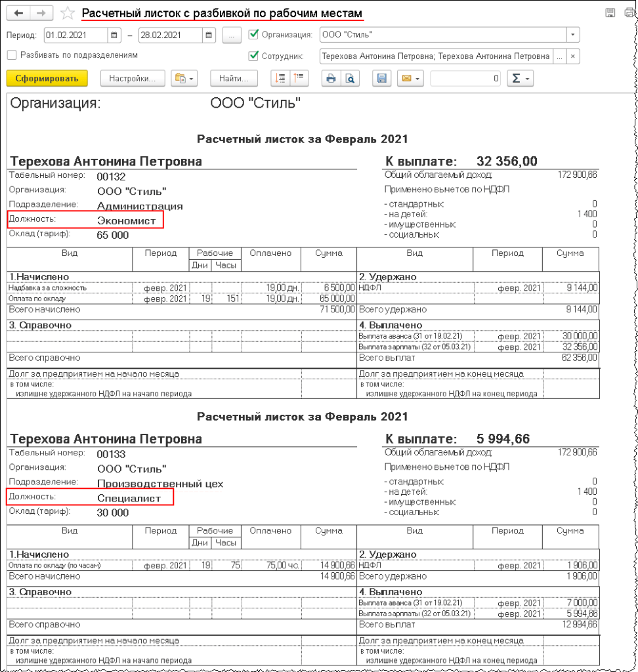Select табельный номер 00133
Image resolution: width=638 pixels, height=672 pixels.
click(111, 454)
